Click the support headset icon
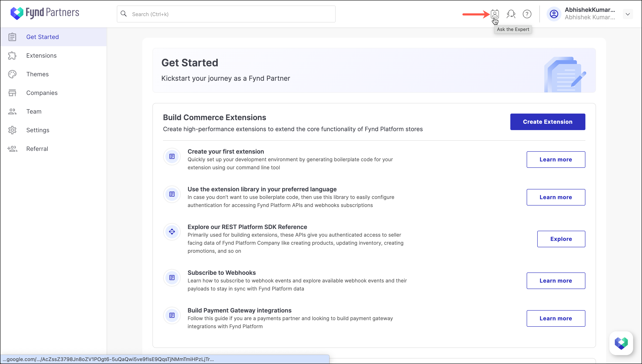The height and width of the screenshot is (364, 642). 511,14
